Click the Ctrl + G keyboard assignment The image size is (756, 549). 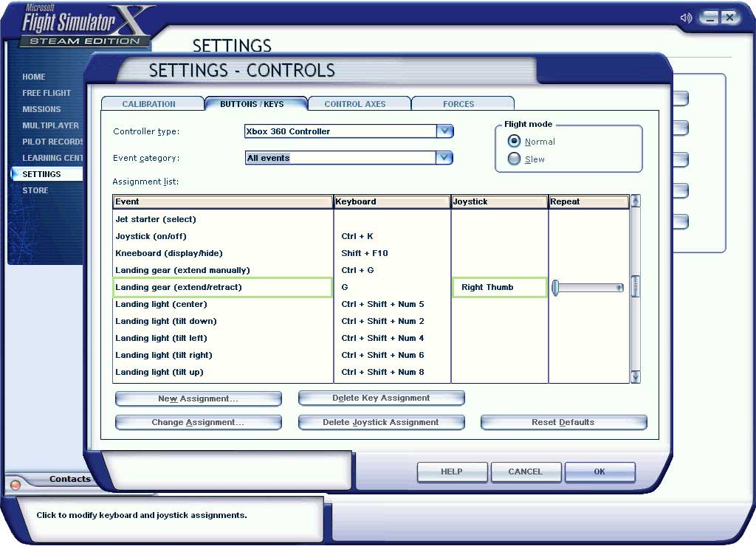coord(357,270)
